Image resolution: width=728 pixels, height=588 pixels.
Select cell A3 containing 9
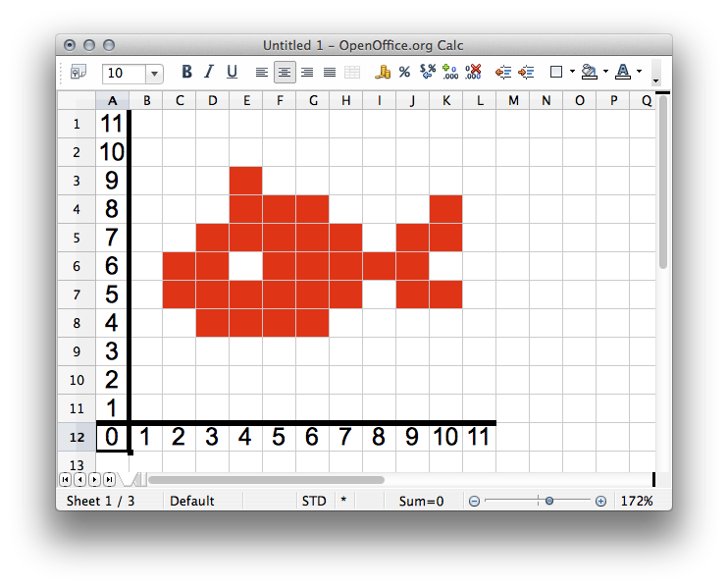(x=113, y=181)
